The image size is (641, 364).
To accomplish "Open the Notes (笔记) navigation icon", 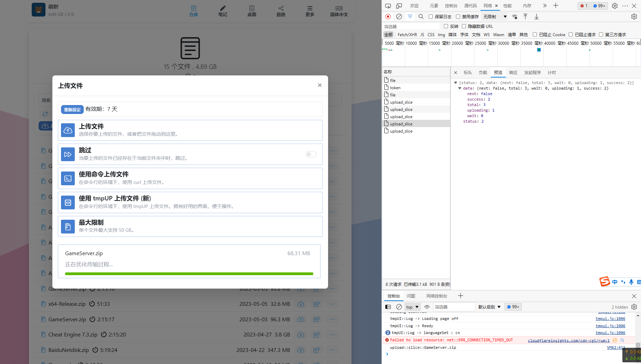I will click(223, 11).
